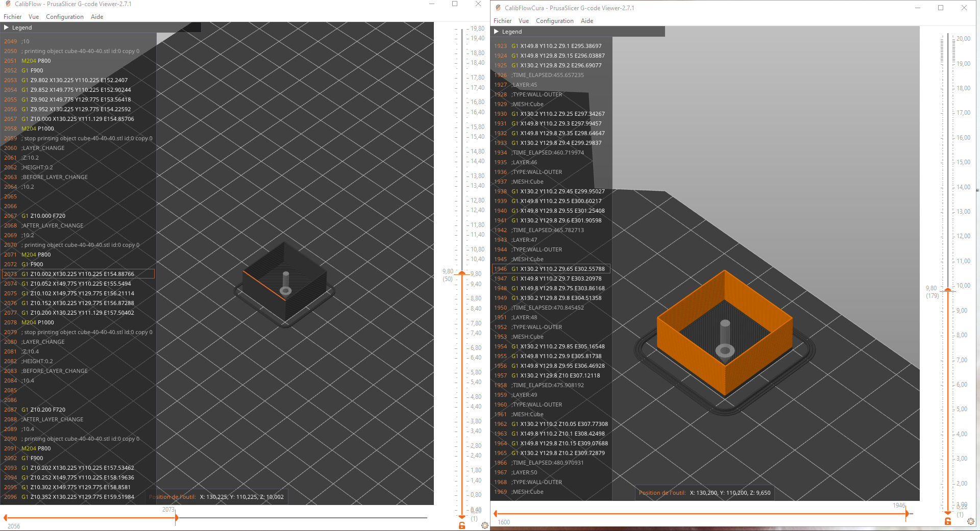Click the left thumb of CalibFlowCura horizontal slider

pyautogui.click(x=495, y=514)
